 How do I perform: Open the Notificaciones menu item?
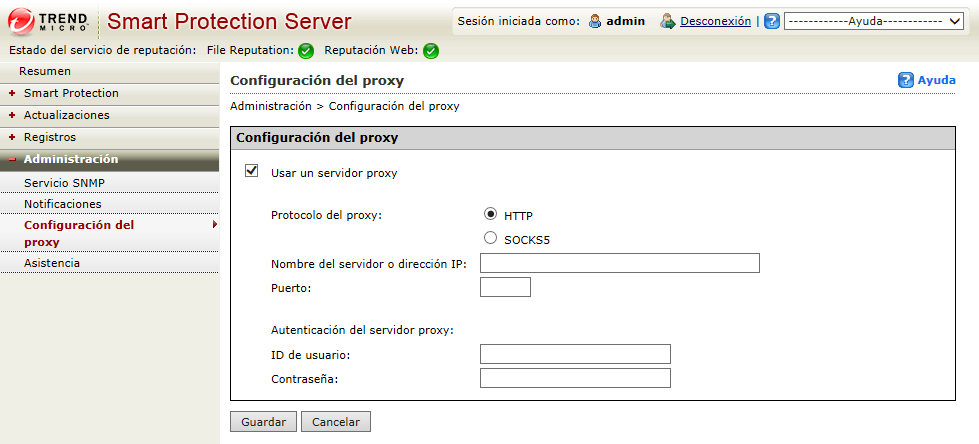62,204
